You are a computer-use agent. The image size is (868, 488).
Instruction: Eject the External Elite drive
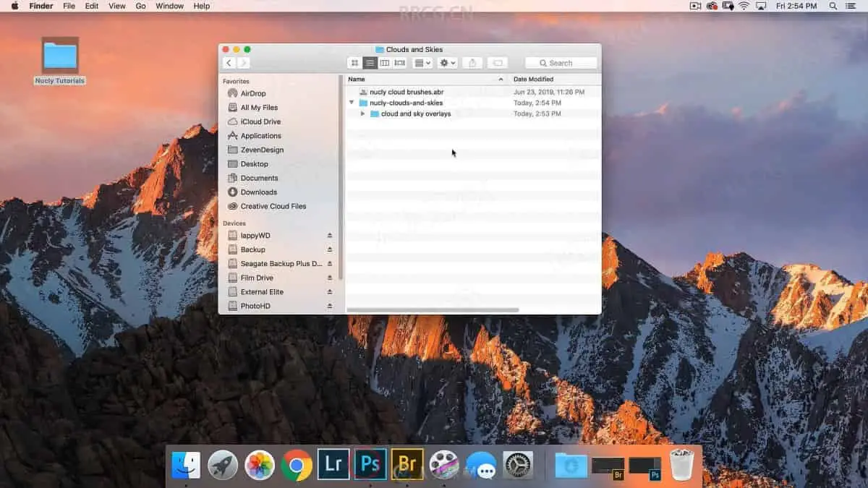(x=330, y=292)
